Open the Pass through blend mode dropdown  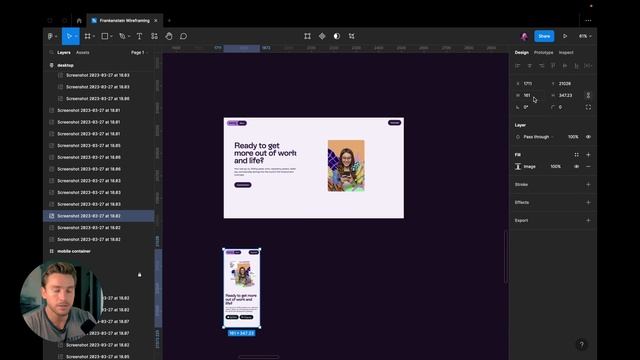tap(538, 137)
